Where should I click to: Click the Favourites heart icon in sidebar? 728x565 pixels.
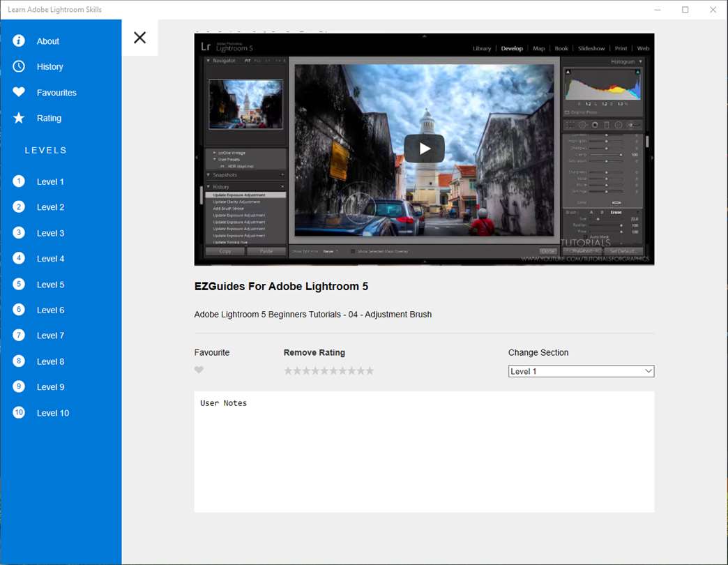(x=19, y=92)
